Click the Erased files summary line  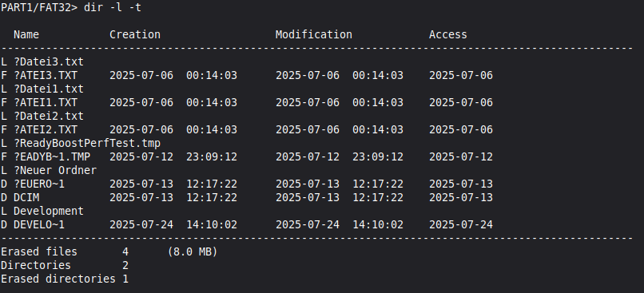(109, 251)
